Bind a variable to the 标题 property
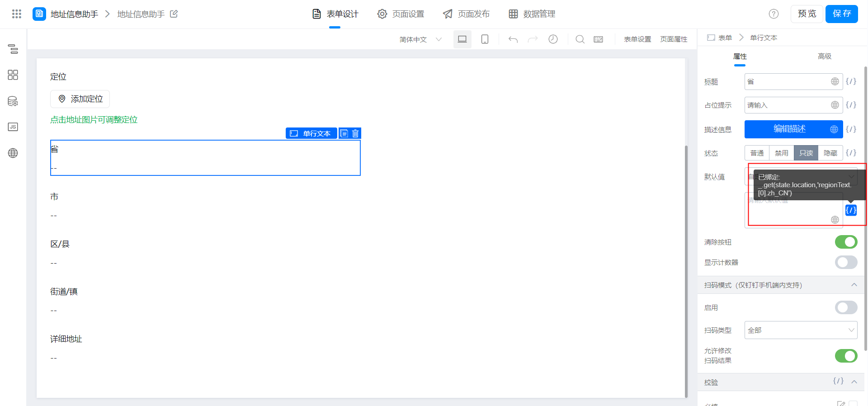This screenshot has width=868, height=406. tap(851, 81)
